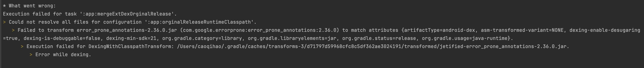
Task: Click the dexing-min-sdk=21 attribute
Action: click(131, 38)
